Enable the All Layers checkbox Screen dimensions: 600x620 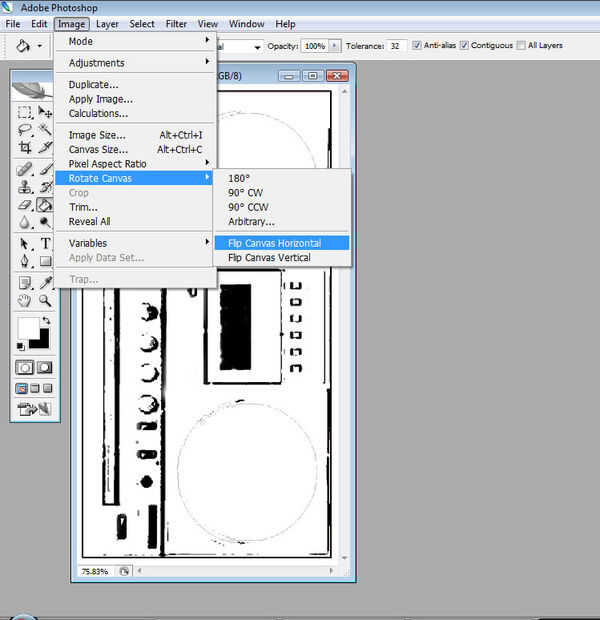coord(521,45)
